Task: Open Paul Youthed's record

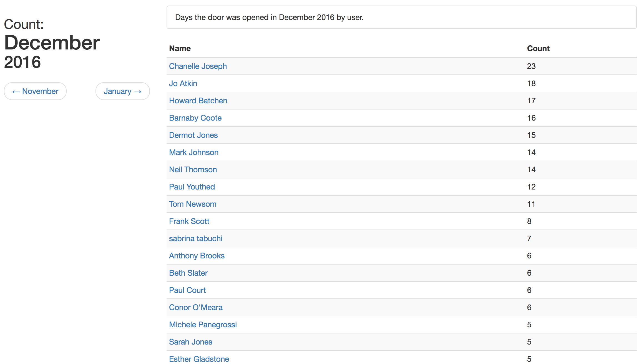Action: (x=192, y=187)
